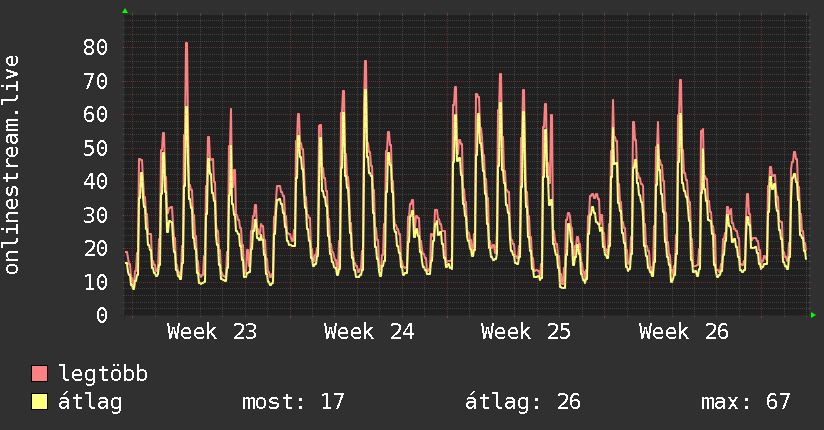Viewport: 824px width, 430px height.
Task: Click the most: 17 statistic
Action: click(x=293, y=402)
